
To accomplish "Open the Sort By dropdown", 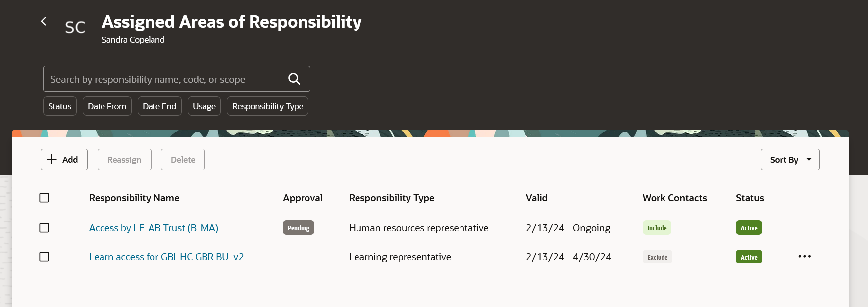I will [790, 160].
